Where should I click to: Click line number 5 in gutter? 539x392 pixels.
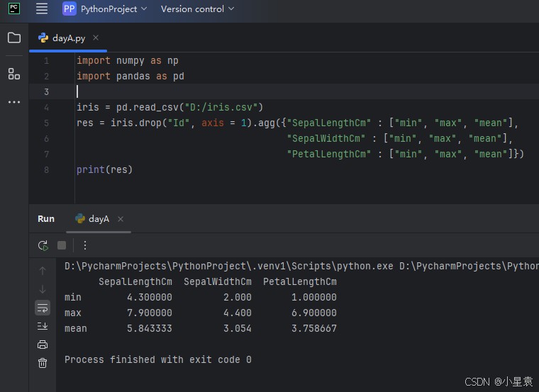tap(46, 123)
